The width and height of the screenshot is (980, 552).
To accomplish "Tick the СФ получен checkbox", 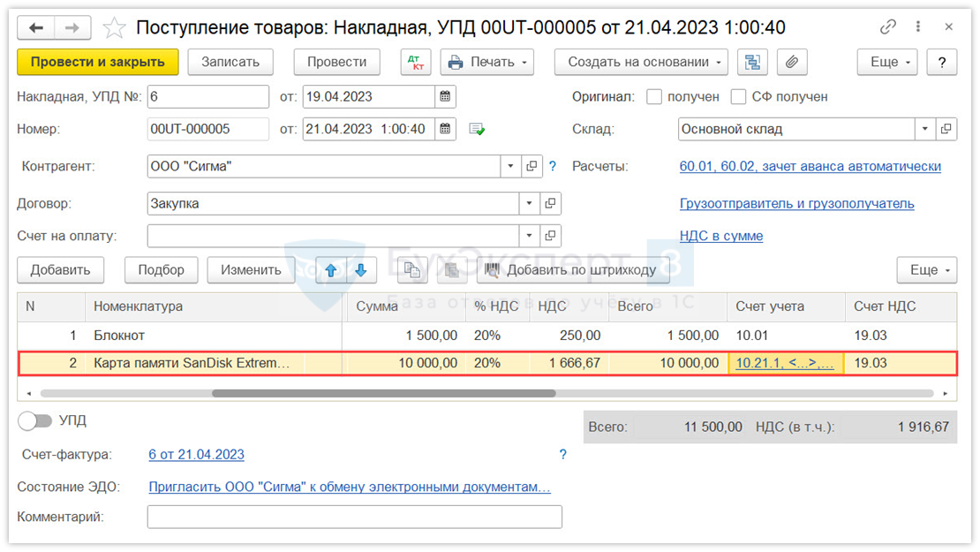I will pos(739,97).
